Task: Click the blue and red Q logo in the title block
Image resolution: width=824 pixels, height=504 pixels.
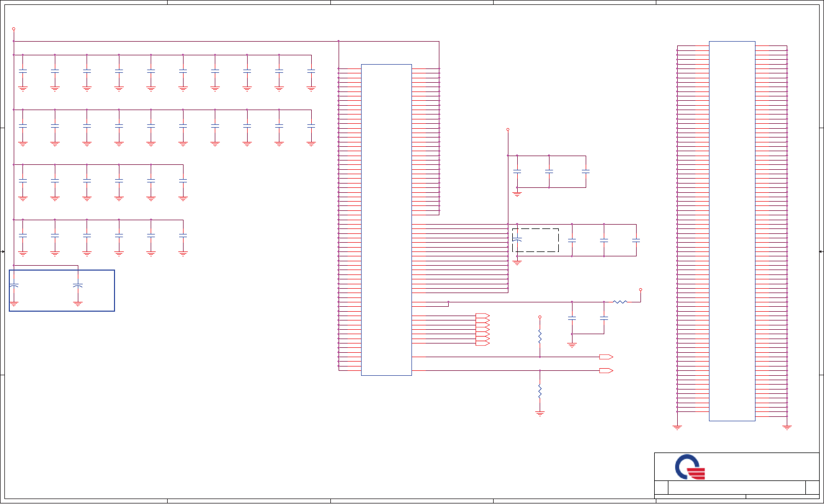Action: pos(689,467)
